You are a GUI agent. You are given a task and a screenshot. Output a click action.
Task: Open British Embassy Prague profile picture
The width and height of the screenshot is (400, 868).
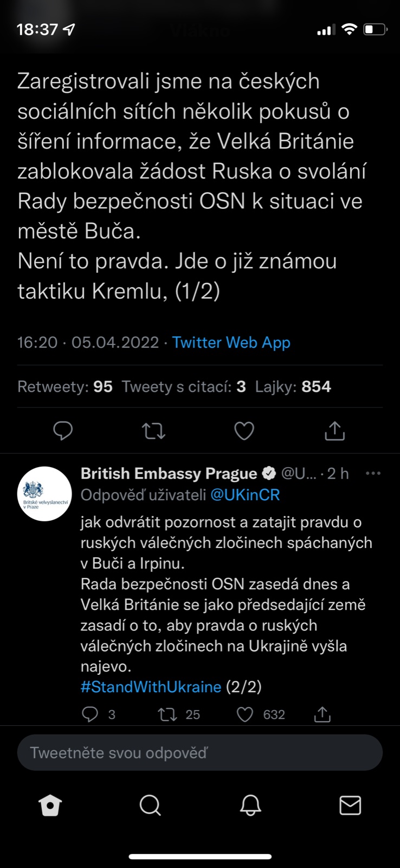click(x=44, y=494)
